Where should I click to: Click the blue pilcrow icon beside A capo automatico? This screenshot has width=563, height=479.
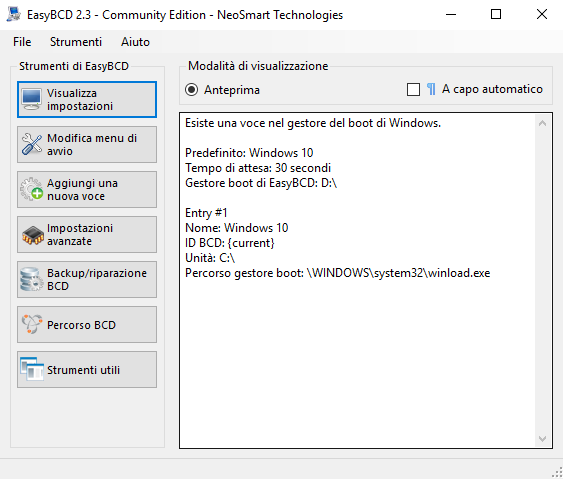431,89
